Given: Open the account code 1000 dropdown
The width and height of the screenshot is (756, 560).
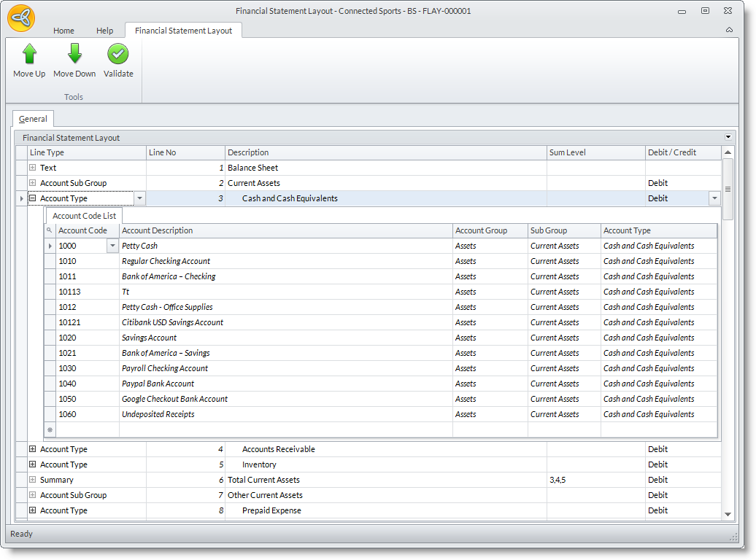Looking at the screenshot, I should coord(112,246).
